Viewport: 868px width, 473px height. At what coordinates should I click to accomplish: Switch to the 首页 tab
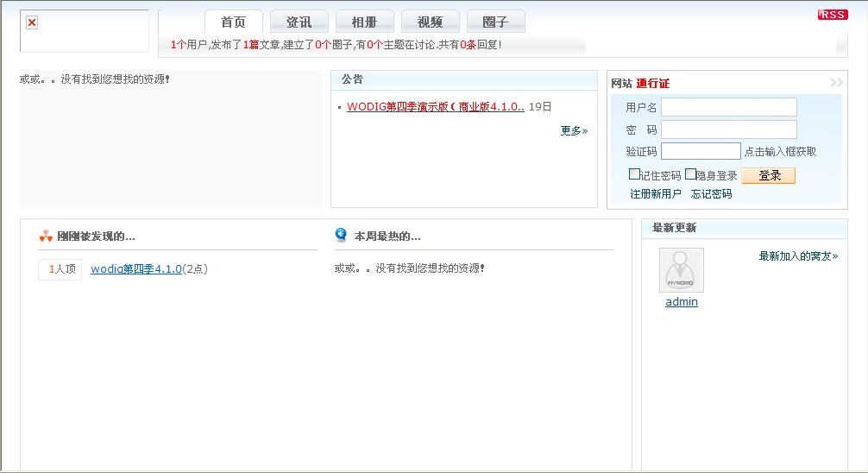[x=234, y=22]
